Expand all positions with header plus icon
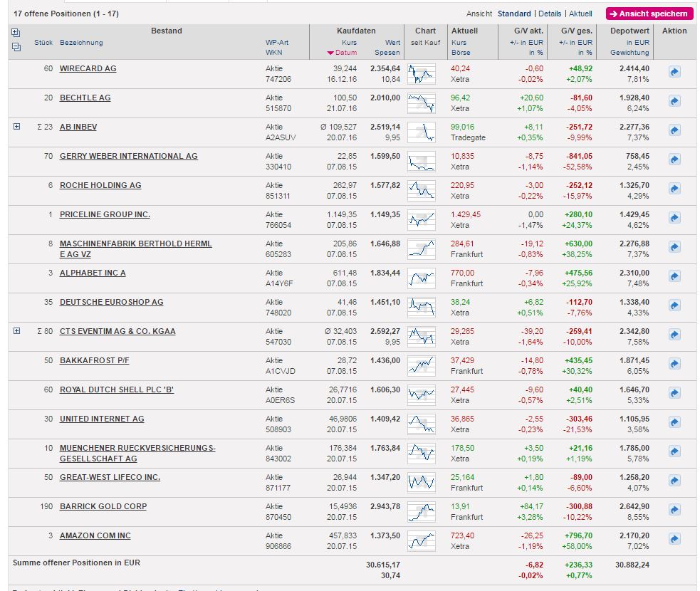 pyautogui.click(x=16, y=33)
